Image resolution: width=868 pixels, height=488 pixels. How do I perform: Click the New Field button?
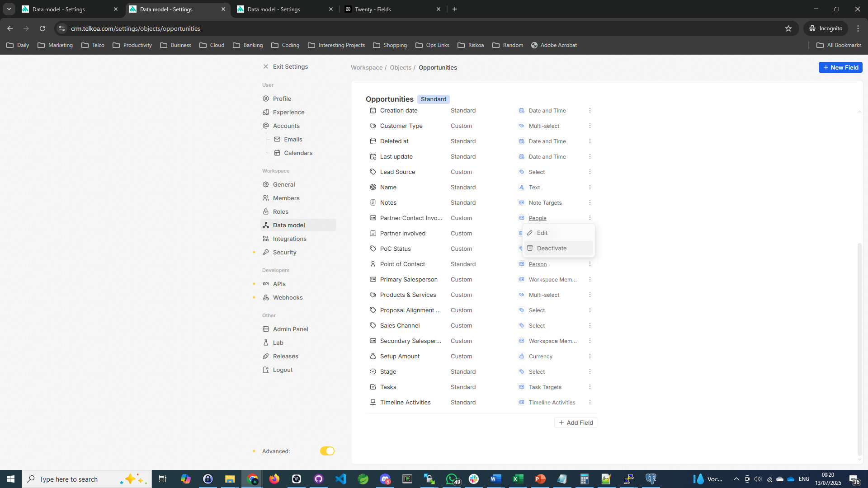(x=840, y=67)
